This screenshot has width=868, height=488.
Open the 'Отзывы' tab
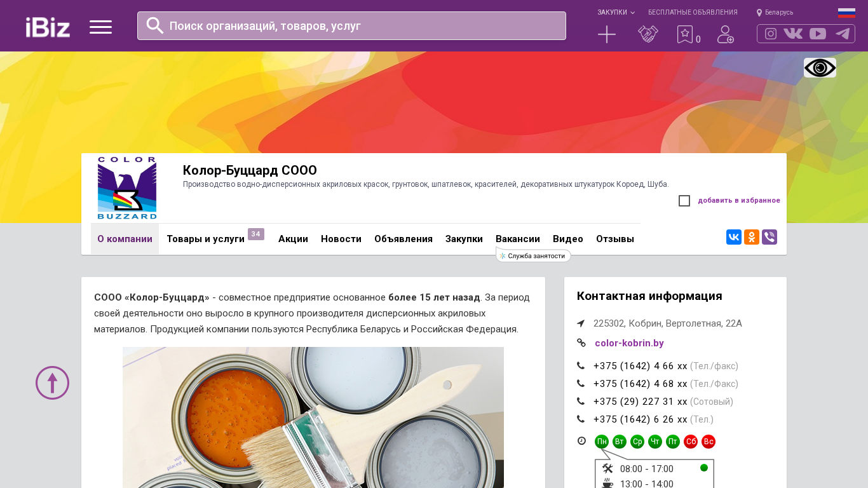[x=615, y=239]
